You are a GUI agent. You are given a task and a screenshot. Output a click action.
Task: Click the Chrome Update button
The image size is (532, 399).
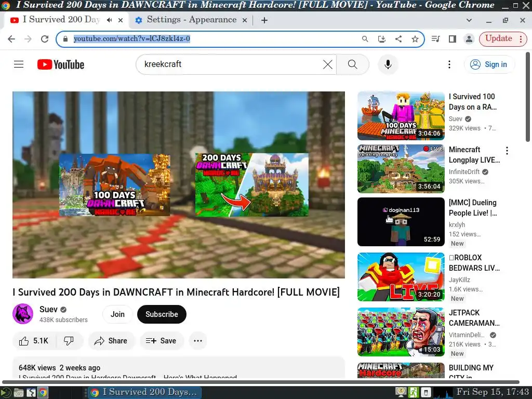[502, 38]
